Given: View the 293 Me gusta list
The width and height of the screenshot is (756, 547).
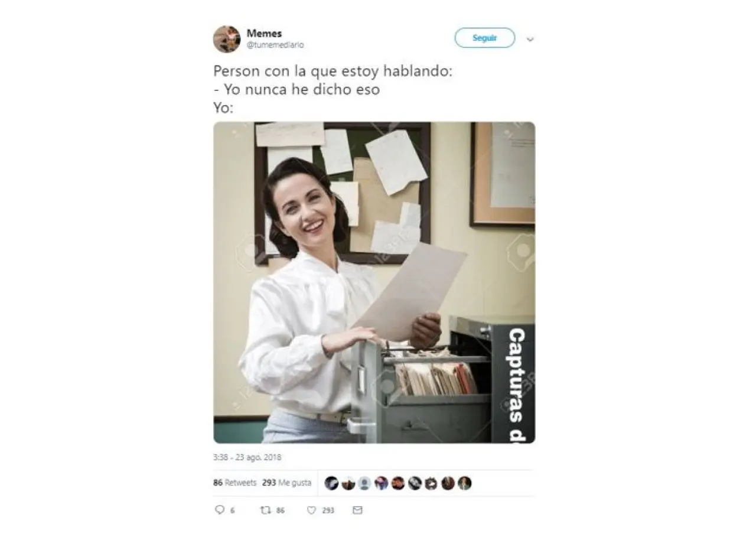Looking at the screenshot, I should click(286, 483).
